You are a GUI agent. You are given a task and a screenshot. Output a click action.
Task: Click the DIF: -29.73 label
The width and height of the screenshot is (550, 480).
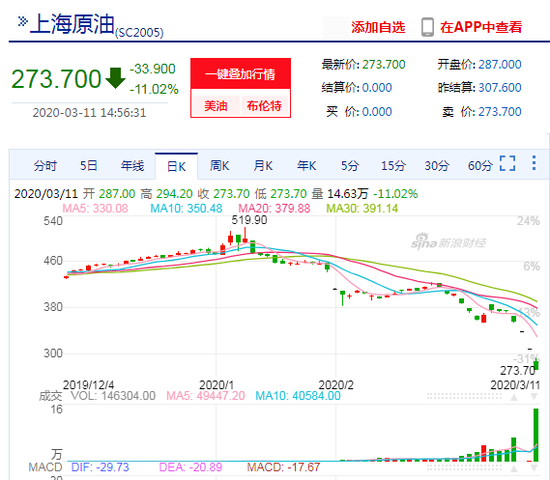[x=100, y=467]
